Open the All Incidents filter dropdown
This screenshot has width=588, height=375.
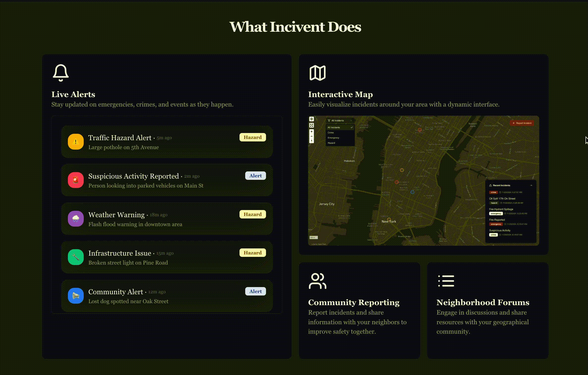(x=340, y=121)
